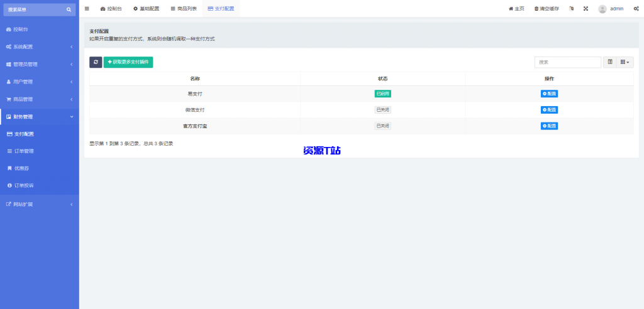Expand the 网站扩展 sidebar menu
The width and height of the screenshot is (644, 309).
[x=40, y=204]
